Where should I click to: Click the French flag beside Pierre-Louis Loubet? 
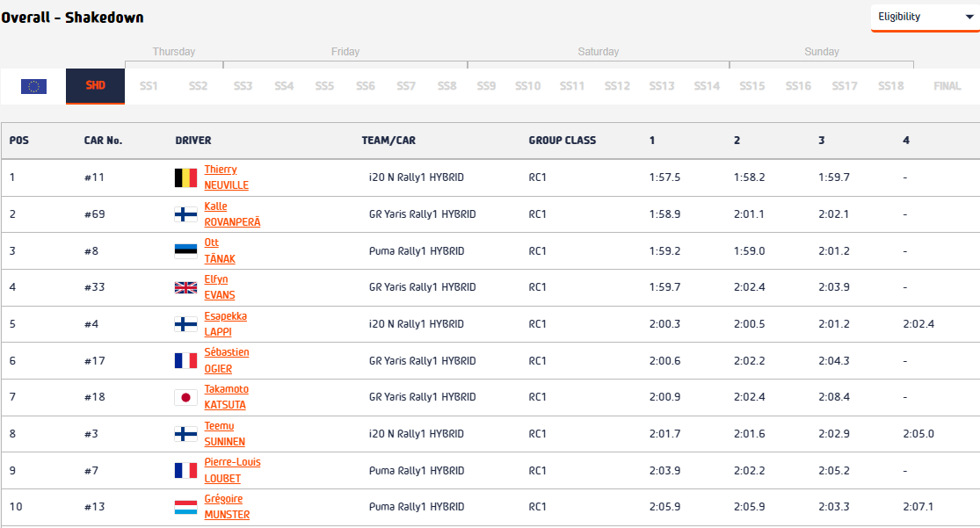click(185, 471)
